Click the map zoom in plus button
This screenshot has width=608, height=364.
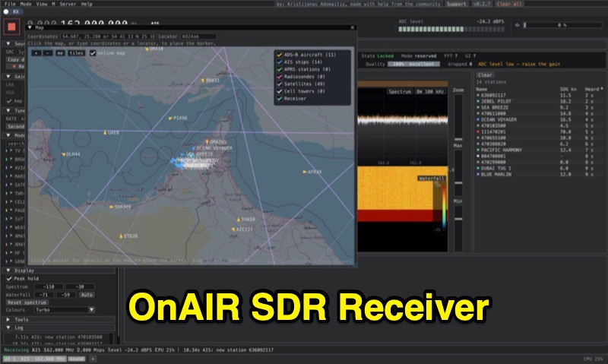(x=36, y=53)
